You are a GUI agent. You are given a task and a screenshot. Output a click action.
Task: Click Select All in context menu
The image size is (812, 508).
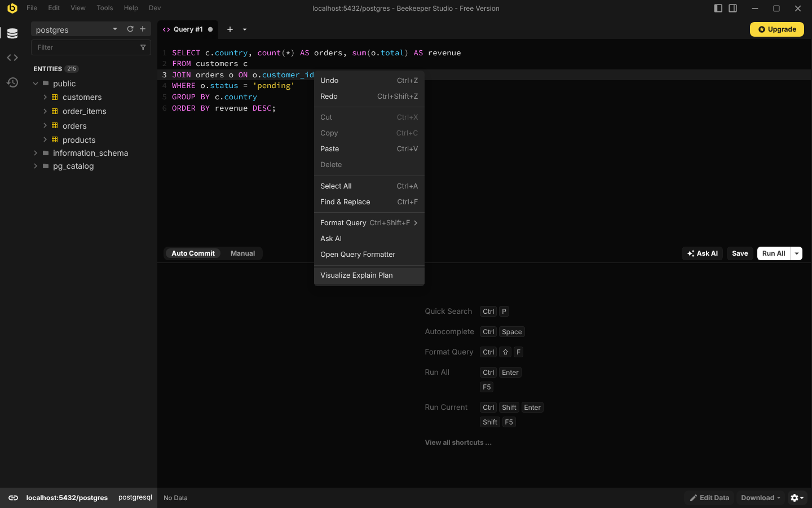[369, 186]
